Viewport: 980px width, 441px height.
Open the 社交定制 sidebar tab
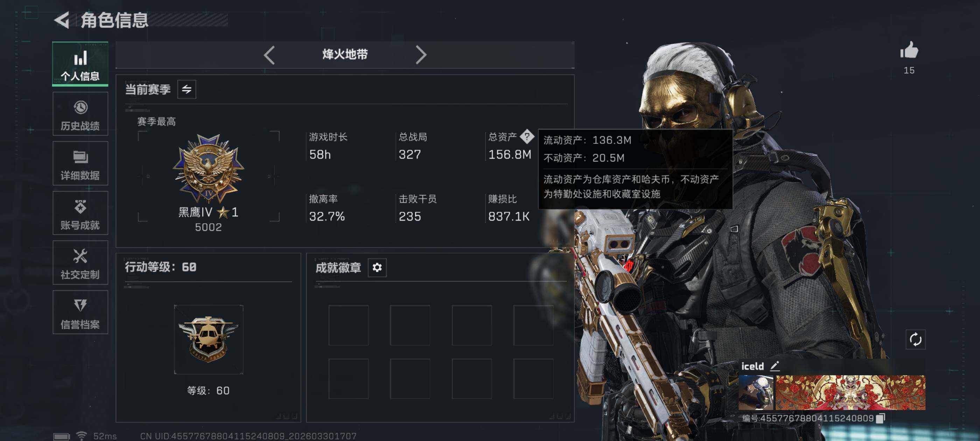coord(80,262)
